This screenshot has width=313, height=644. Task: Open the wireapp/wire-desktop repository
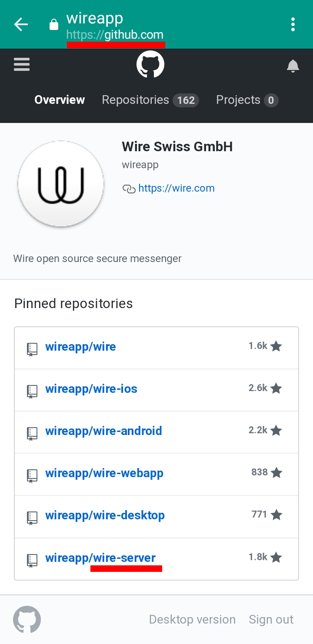(x=105, y=515)
